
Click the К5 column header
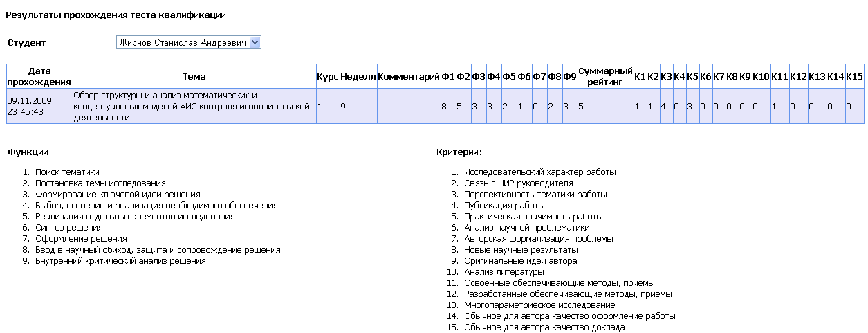(692, 76)
